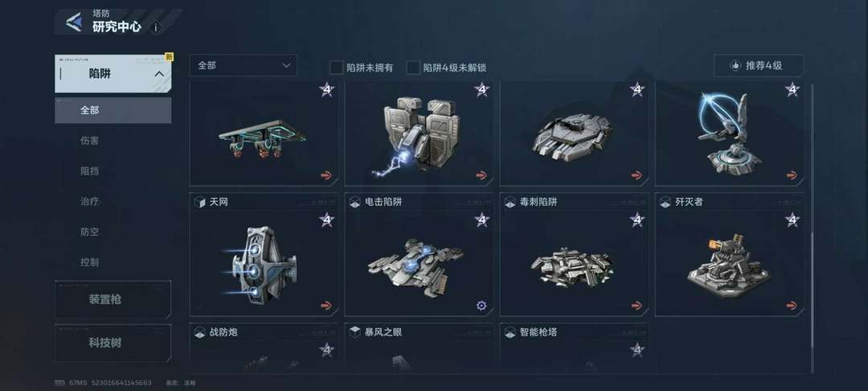
Task: Click the 推荐4级 button
Action: [759, 65]
